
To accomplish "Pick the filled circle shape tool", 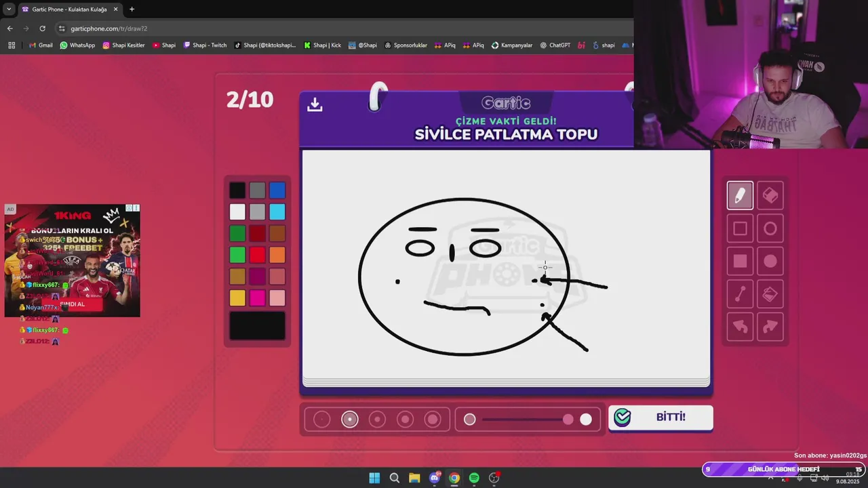I will coord(770,262).
